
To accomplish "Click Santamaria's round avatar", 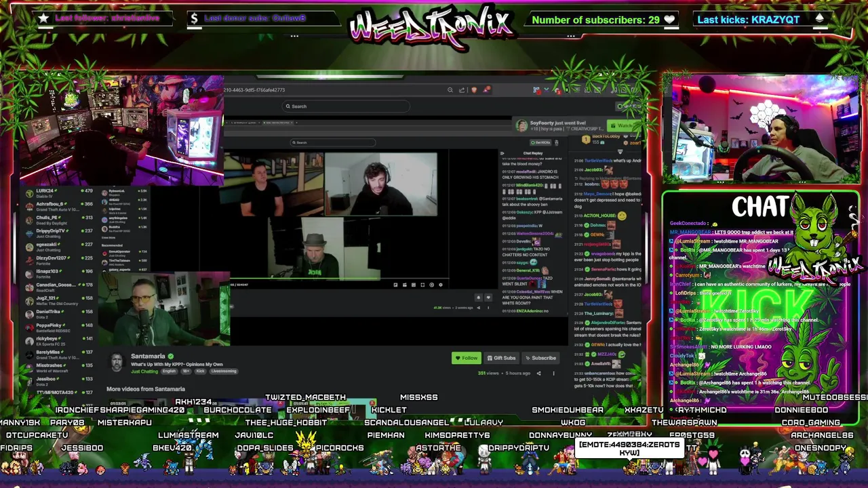I will pos(117,361).
